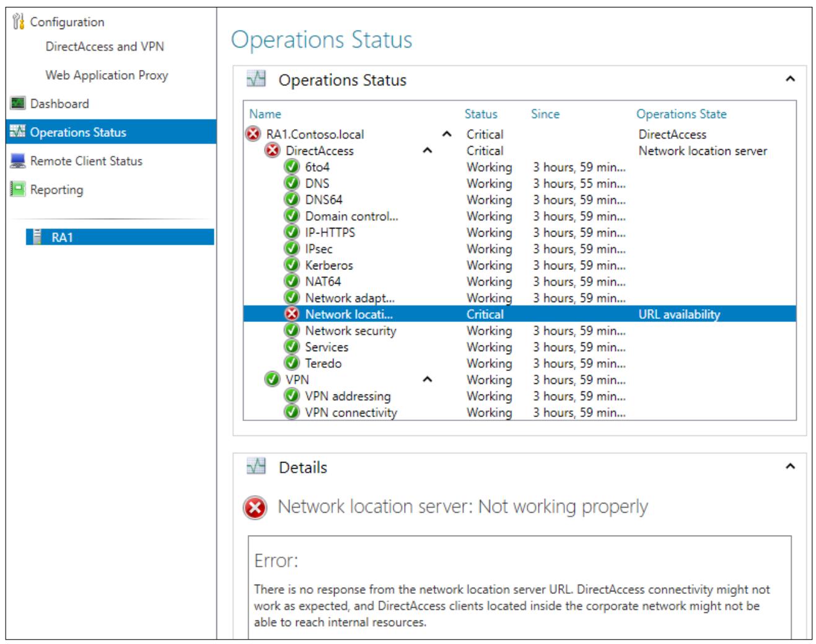Click green check icon beside Kerberos
Screen dimensions: 816x644
[x=292, y=265]
